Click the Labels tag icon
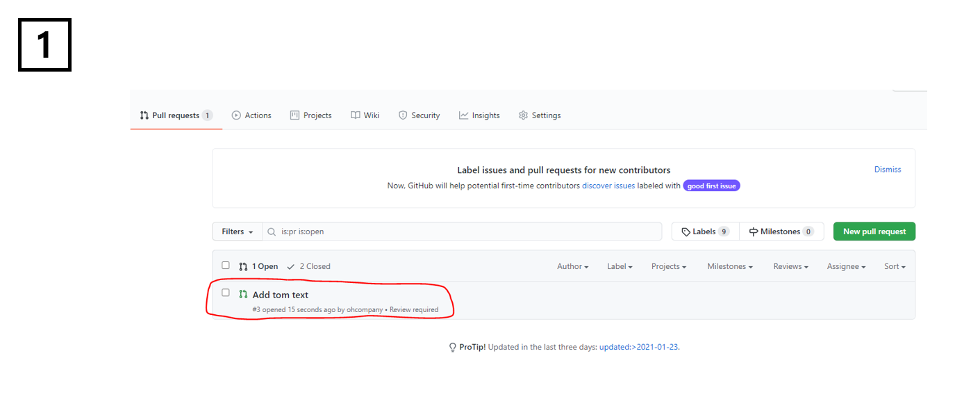 tap(686, 231)
